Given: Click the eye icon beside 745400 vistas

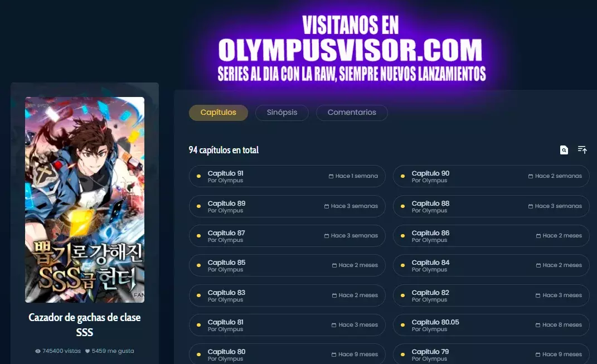Looking at the screenshot, I should point(38,351).
